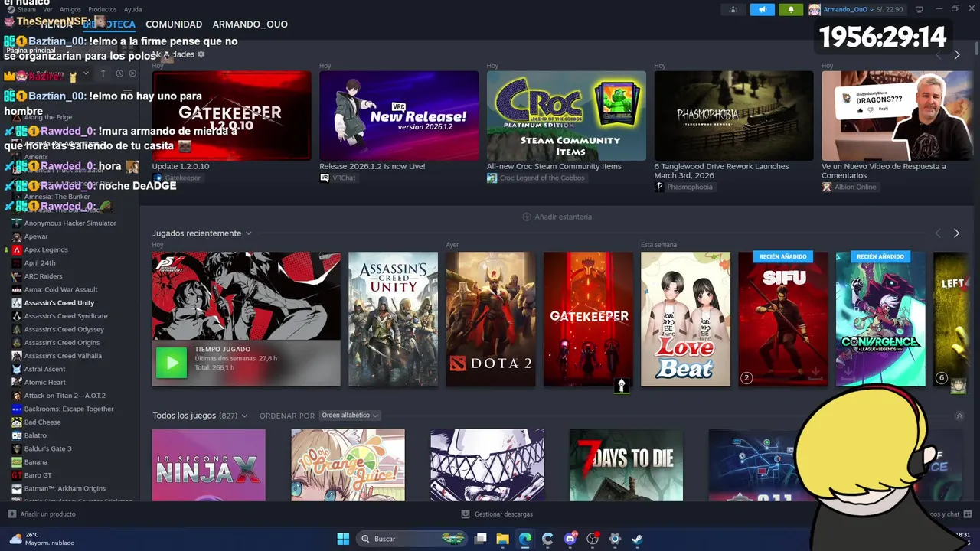This screenshot has width=980, height=551.
Task: Click the plus icon for Añadir un producto
Action: click(11, 514)
